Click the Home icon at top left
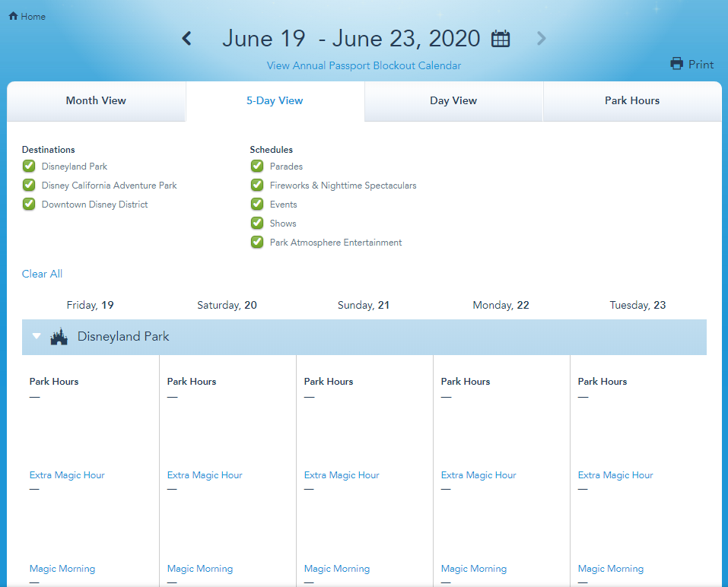Viewport: 728px width, 587px height. pos(13,16)
